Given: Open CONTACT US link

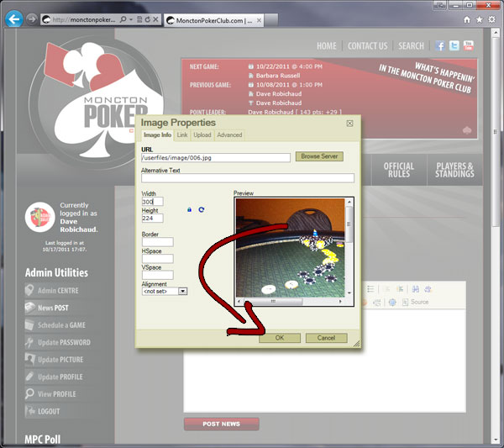Looking at the screenshot, I should tap(367, 46).
